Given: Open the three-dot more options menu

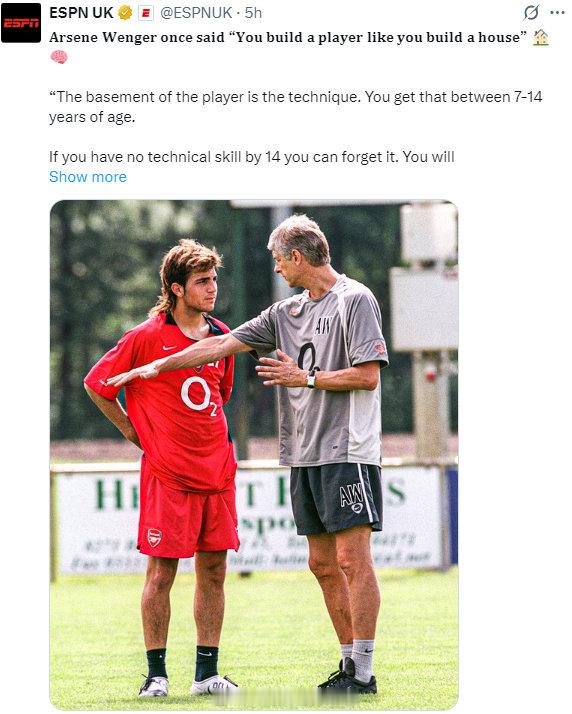Looking at the screenshot, I should [x=557, y=13].
